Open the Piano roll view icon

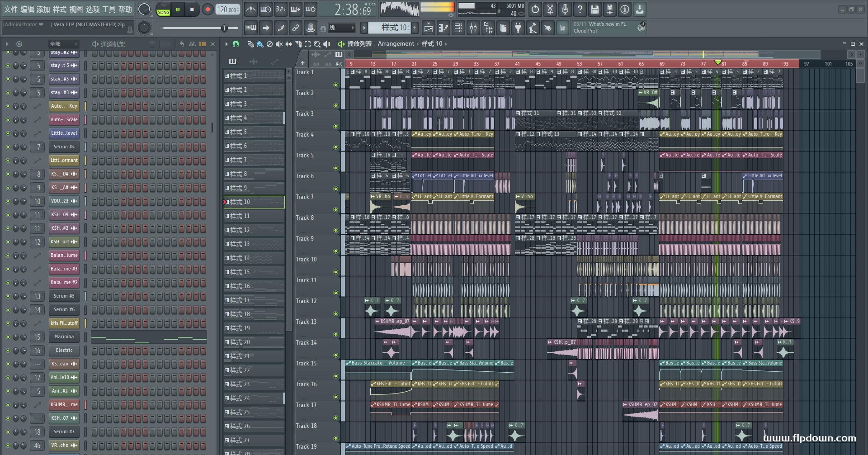point(443,28)
